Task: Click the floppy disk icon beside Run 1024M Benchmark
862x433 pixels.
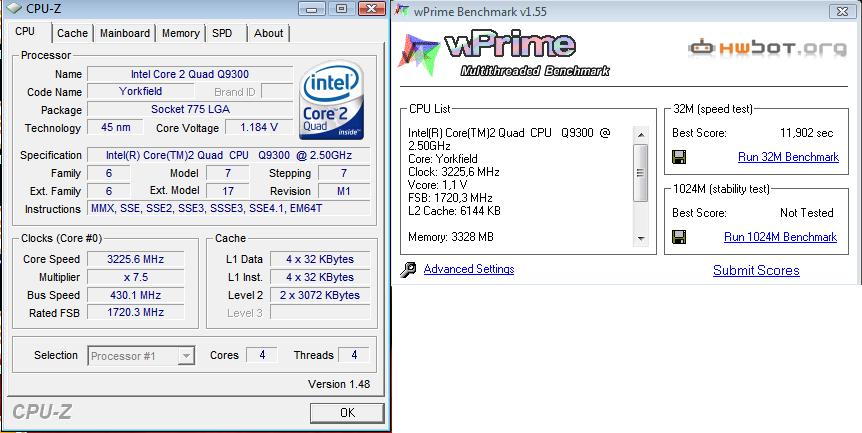Action: pyautogui.click(x=679, y=237)
